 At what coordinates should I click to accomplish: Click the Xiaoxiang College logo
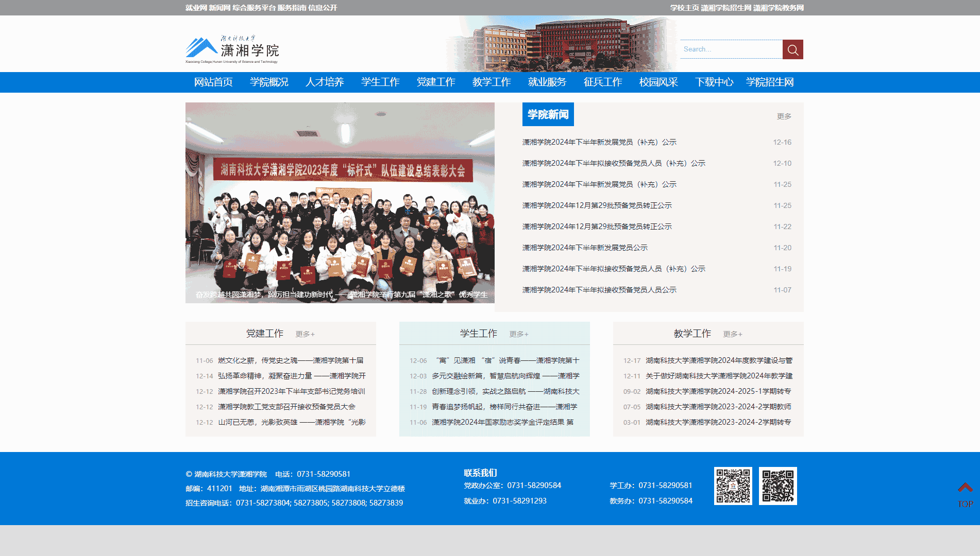[232, 49]
